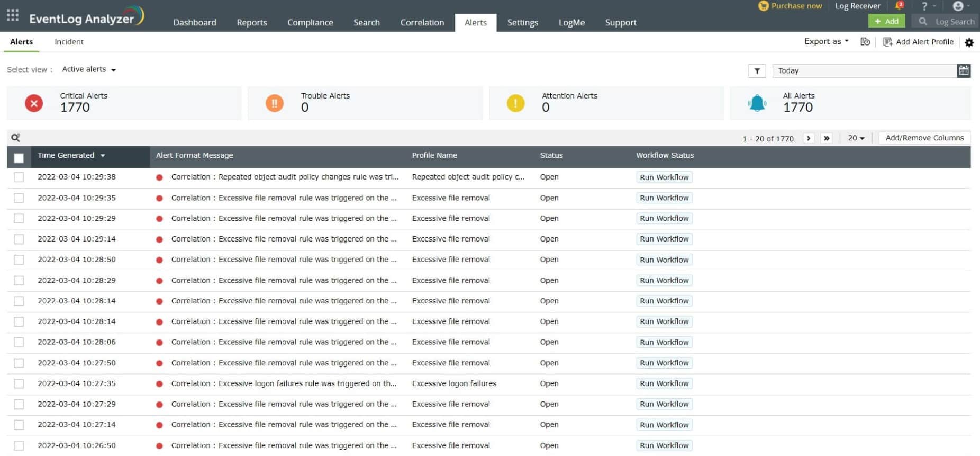Image resolution: width=980 pixels, height=456 pixels.
Task: Click the Add Alert Profile link
Action: pyautogui.click(x=924, y=42)
